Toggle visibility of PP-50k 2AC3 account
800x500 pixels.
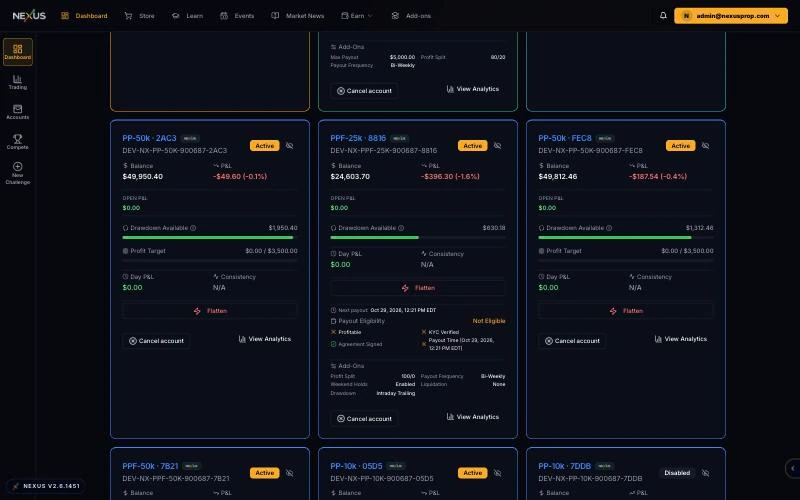click(289, 146)
